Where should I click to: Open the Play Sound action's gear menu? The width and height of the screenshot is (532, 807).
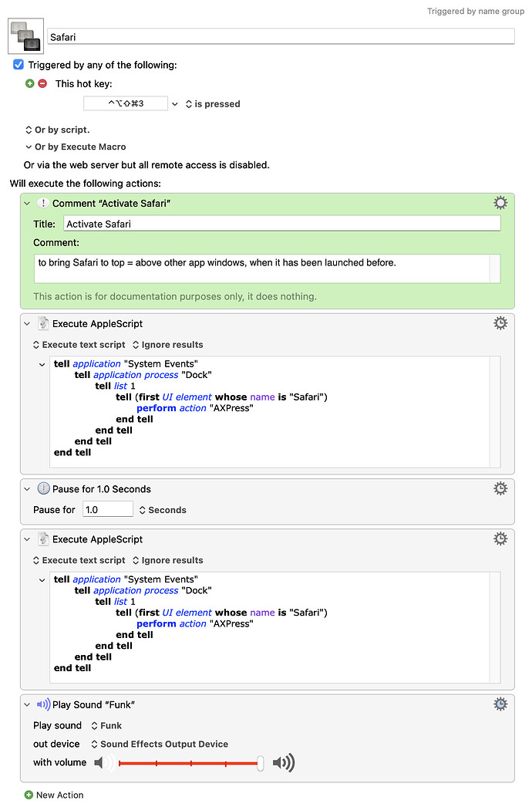click(x=500, y=704)
